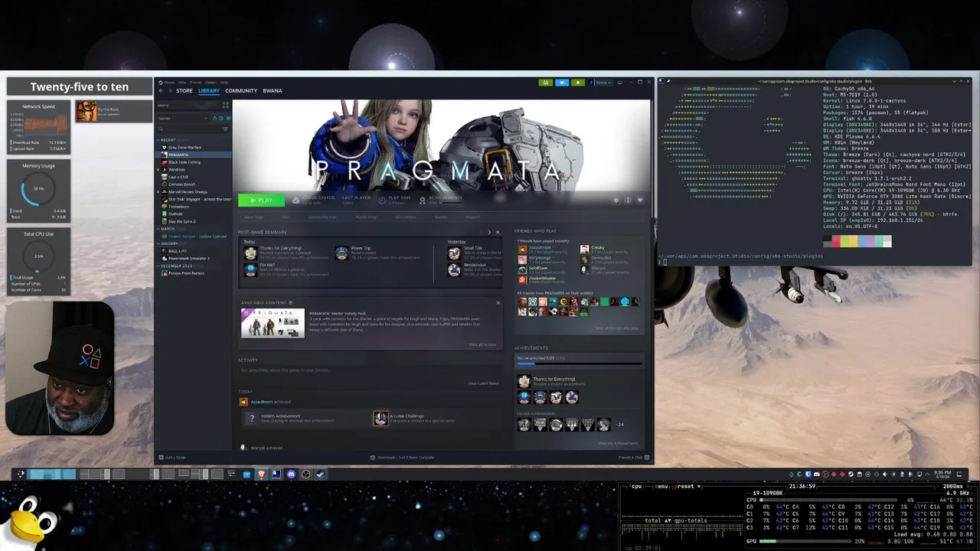Switch to collections grid view icon
The height and width of the screenshot is (551, 980).
pos(226,105)
